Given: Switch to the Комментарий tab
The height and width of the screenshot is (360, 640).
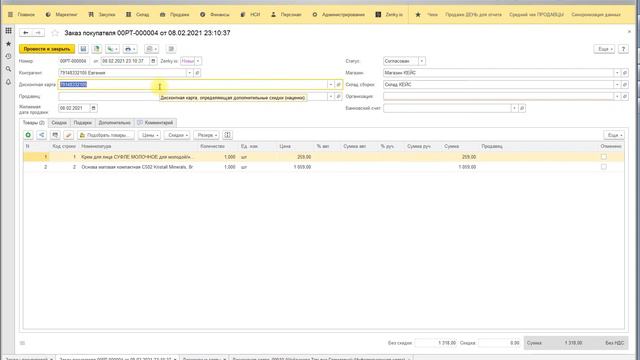Looking at the screenshot, I should (x=155, y=122).
